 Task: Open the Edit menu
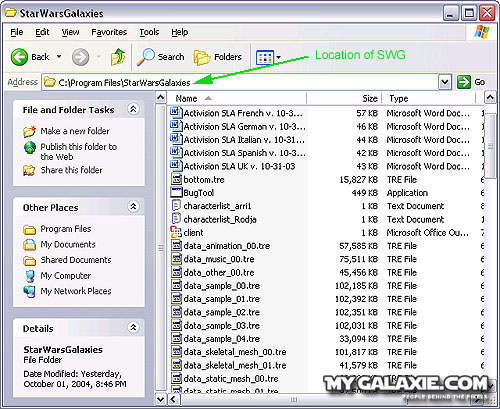tap(42, 32)
